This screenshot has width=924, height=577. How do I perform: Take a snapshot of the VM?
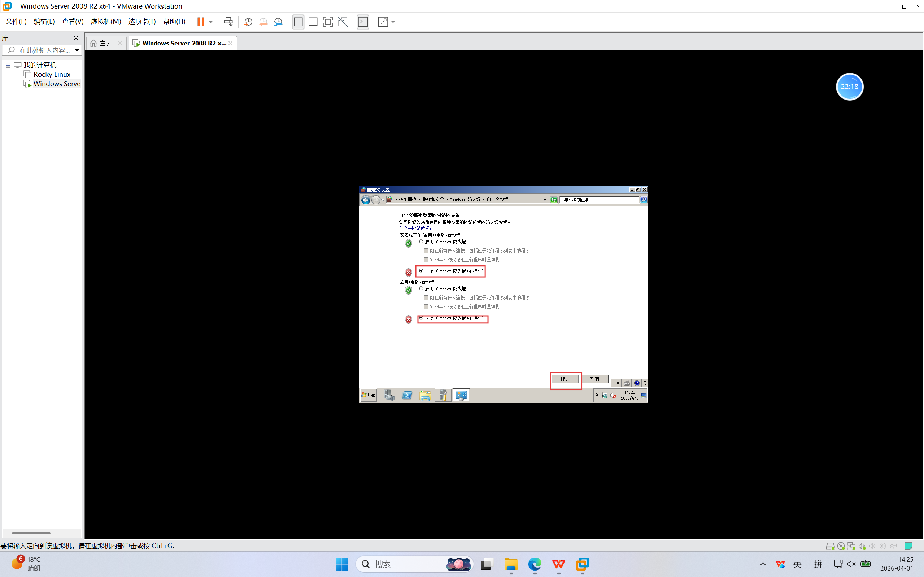(x=248, y=22)
